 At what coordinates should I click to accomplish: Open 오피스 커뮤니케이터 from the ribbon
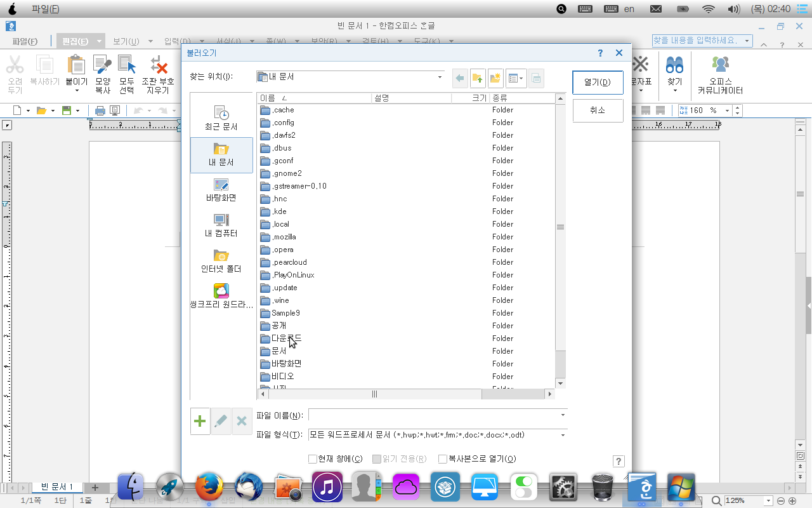(720, 74)
